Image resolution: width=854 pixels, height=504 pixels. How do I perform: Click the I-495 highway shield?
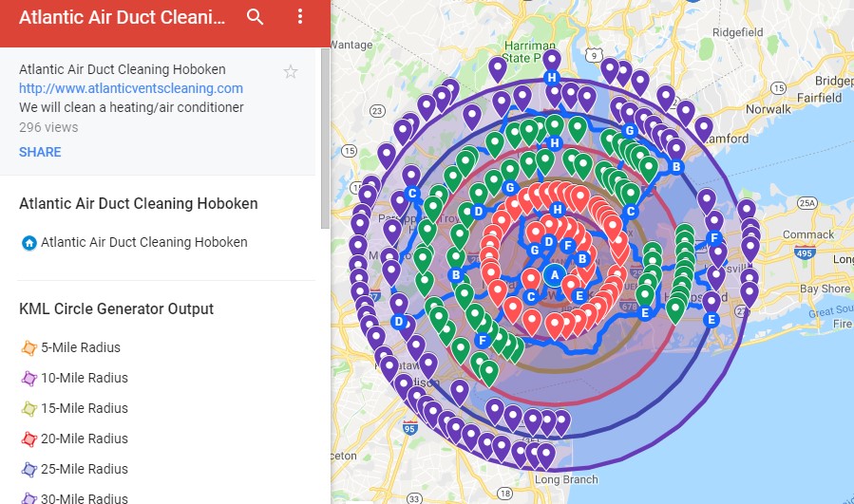[x=805, y=252]
